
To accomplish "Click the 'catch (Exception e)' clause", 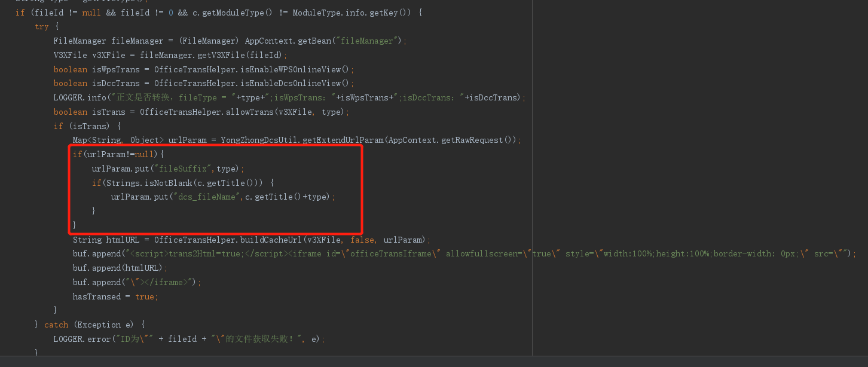I will (x=90, y=325).
